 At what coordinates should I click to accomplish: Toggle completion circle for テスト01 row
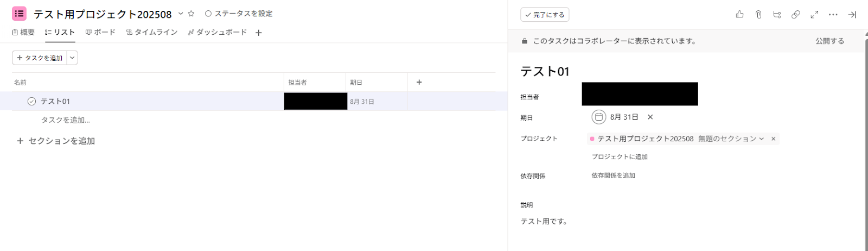[31, 102]
